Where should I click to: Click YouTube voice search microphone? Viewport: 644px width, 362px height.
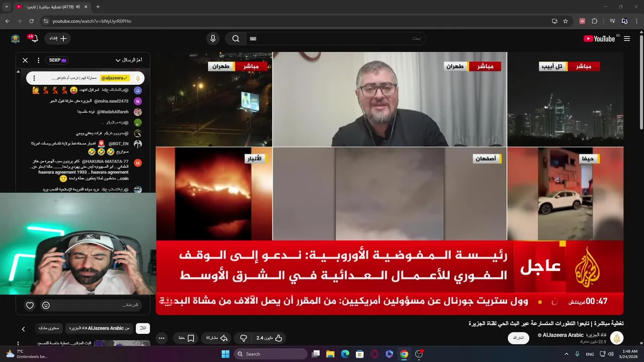pyautogui.click(x=213, y=39)
